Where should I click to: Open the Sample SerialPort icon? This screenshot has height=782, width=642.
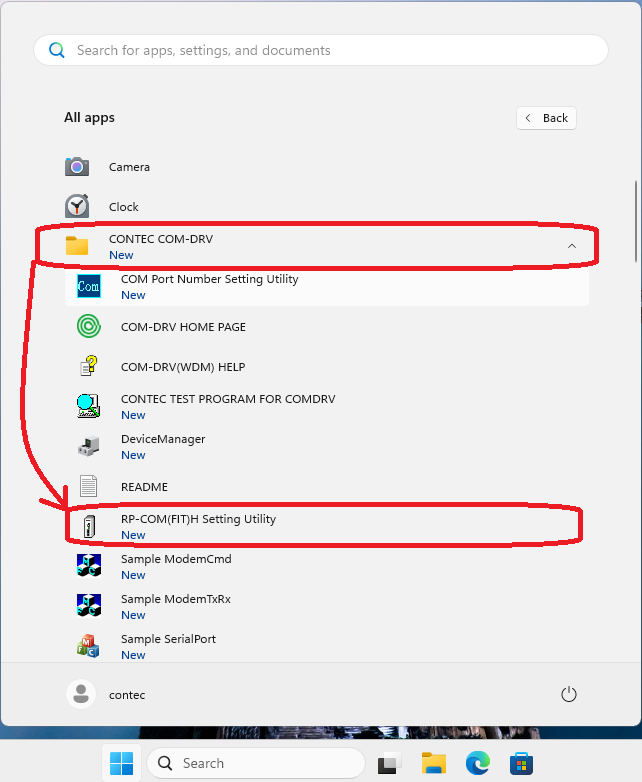[x=89, y=646]
